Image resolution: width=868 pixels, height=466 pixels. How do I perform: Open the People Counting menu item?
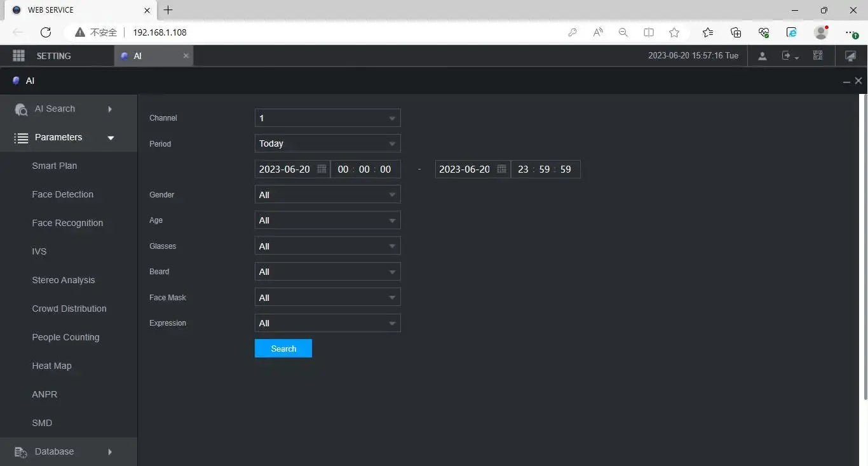65,337
